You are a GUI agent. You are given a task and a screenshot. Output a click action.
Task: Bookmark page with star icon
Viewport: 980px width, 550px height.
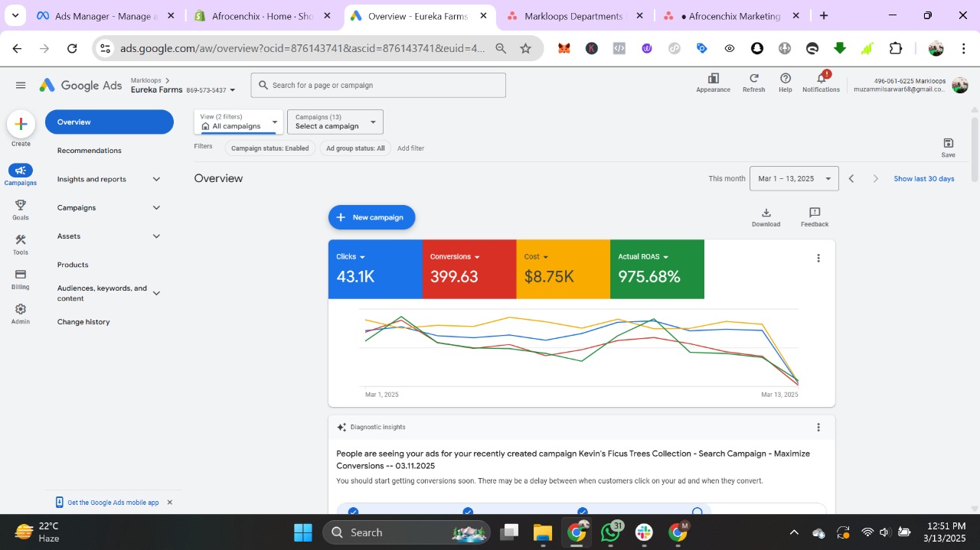pos(525,48)
